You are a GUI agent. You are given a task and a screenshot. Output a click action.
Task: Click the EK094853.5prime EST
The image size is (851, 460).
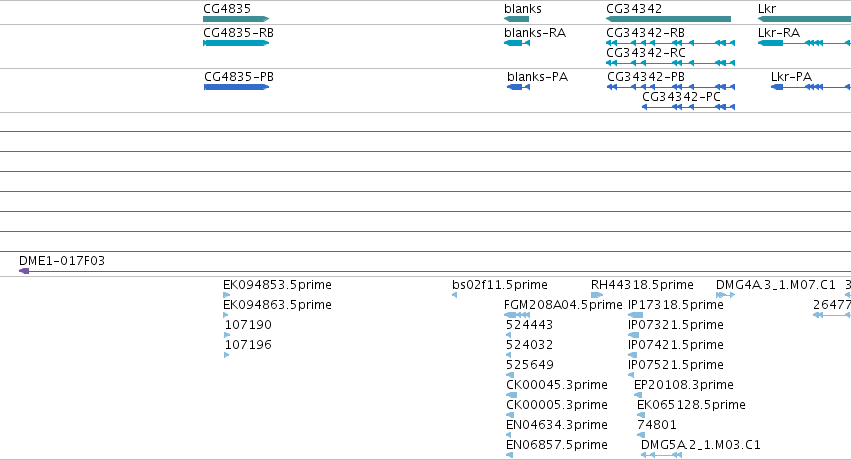(x=226, y=295)
